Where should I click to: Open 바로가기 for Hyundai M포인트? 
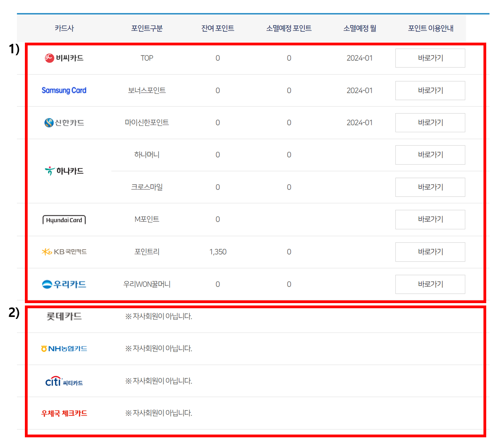tap(430, 219)
